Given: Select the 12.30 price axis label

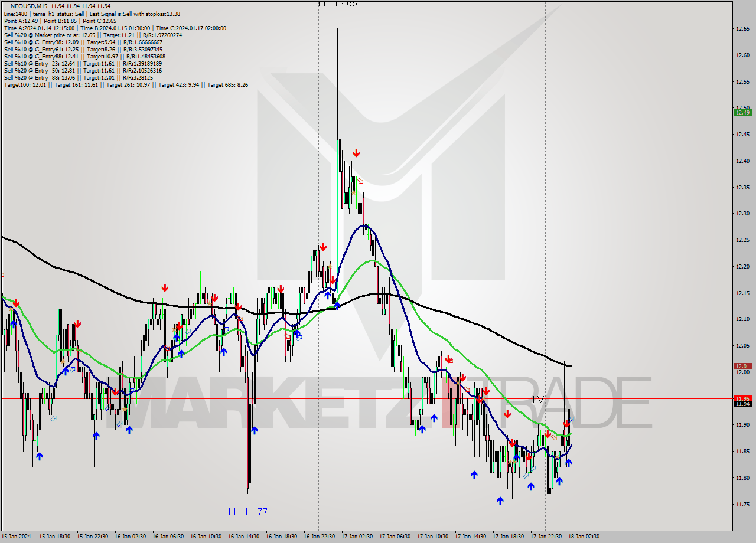Looking at the screenshot, I should coord(742,213).
